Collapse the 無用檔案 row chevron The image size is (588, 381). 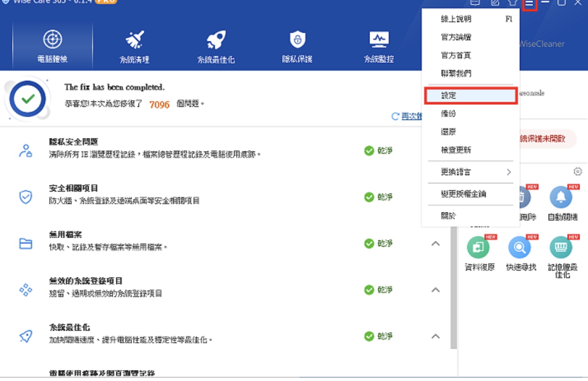pyautogui.click(x=435, y=244)
